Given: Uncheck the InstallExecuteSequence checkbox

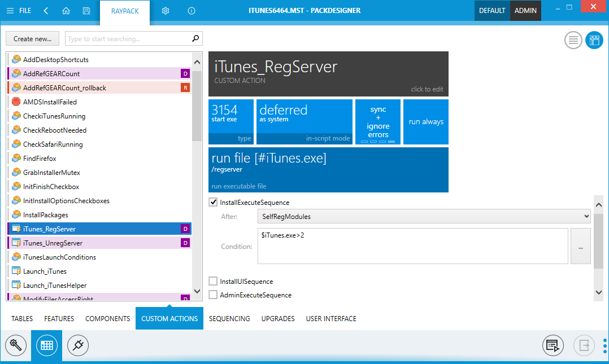Looking at the screenshot, I should point(213,202).
